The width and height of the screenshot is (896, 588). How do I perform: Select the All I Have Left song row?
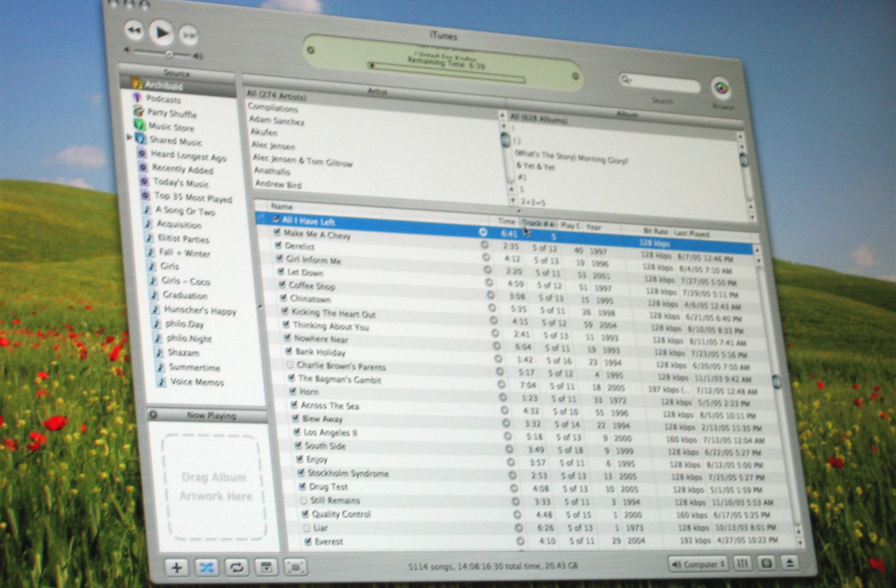(x=504, y=233)
